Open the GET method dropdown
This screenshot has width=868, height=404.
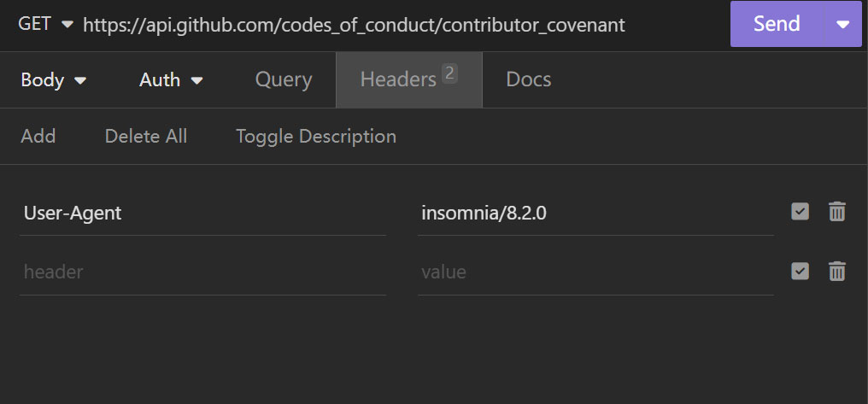pyautogui.click(x=45, y=25)
